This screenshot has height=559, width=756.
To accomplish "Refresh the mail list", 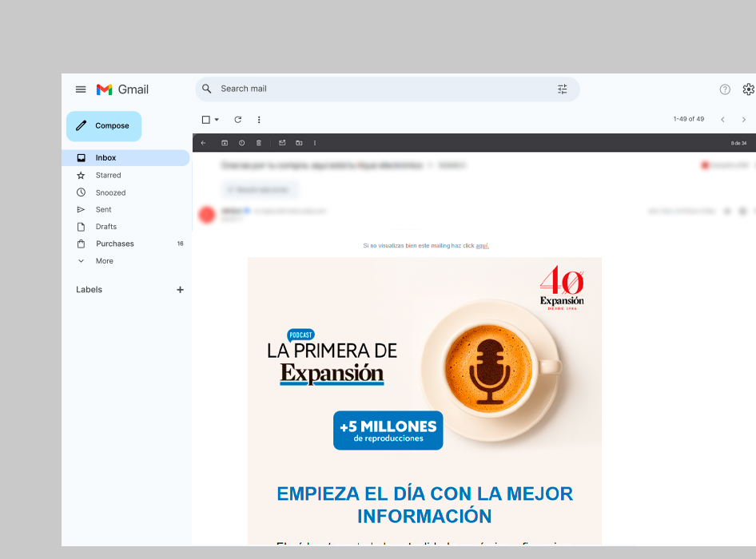I will [237, 120].
